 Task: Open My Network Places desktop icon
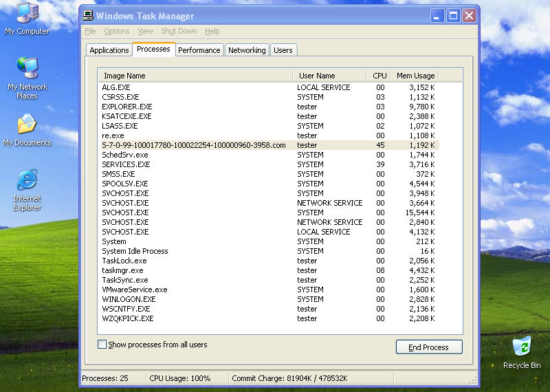27,78
